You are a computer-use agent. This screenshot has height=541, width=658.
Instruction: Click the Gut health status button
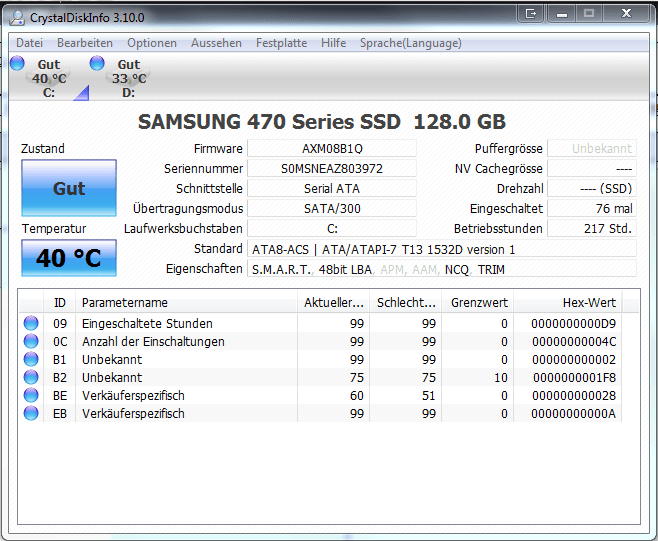coord(69,188)
